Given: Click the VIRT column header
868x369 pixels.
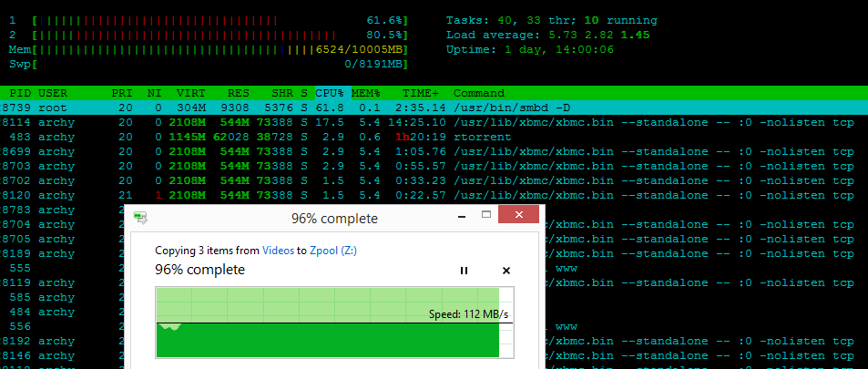Looking at the screenshot, I should click(x=189, y=93).
